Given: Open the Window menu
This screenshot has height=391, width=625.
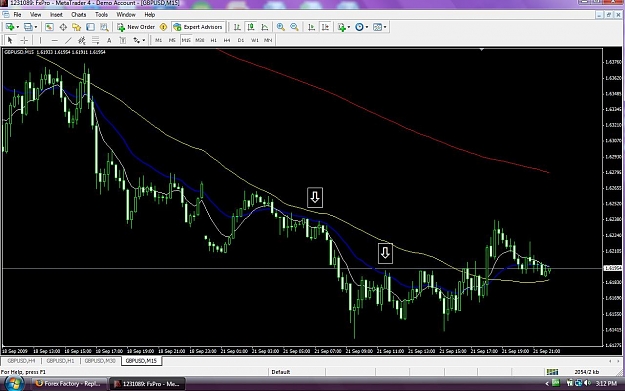Looking at the screenshot, I should coord(126,15).
